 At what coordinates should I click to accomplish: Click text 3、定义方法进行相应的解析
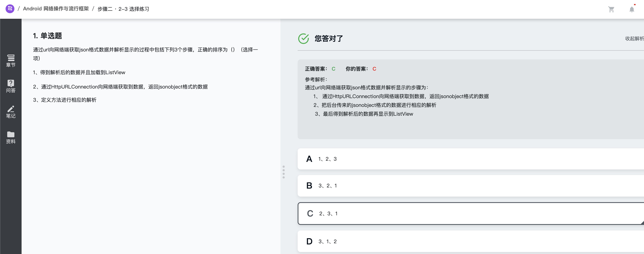coord(65,100)
